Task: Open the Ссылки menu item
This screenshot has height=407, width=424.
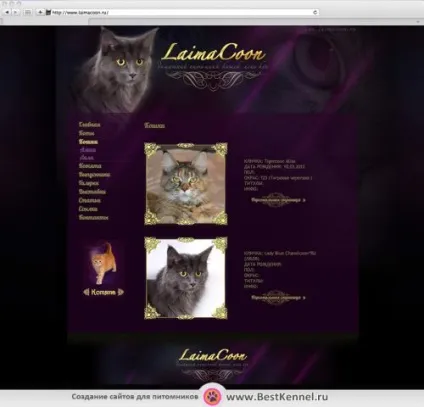Action: [88, 209]
